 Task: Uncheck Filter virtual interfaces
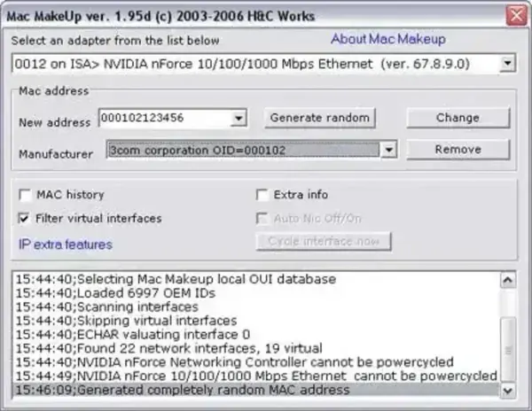pyautogui.click(x=25, y=218)
